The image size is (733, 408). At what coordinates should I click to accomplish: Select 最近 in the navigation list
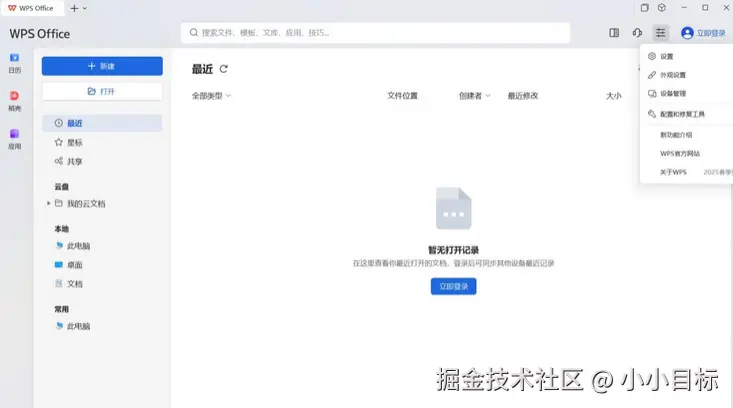(x=102, y=123)
